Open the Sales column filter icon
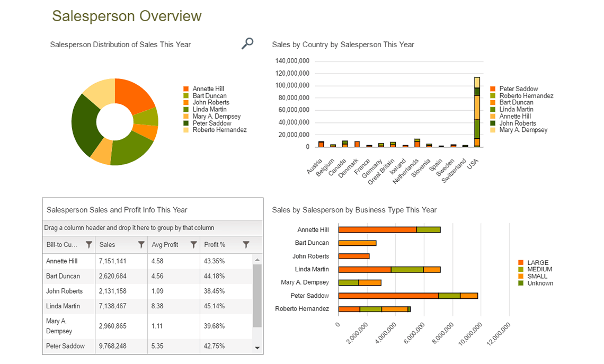The height and width of the screenshot is (364, 604). [141, 245]
